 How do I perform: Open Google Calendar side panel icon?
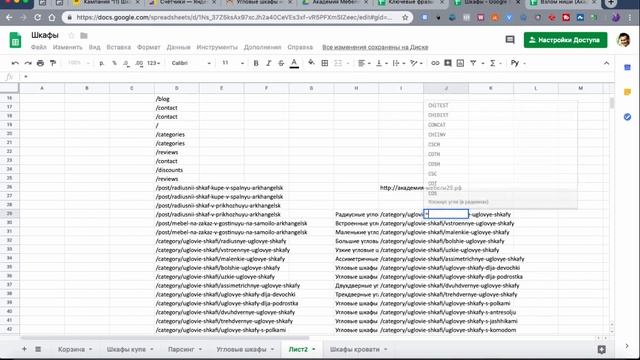pyautogui.click(x=627, y=68)
